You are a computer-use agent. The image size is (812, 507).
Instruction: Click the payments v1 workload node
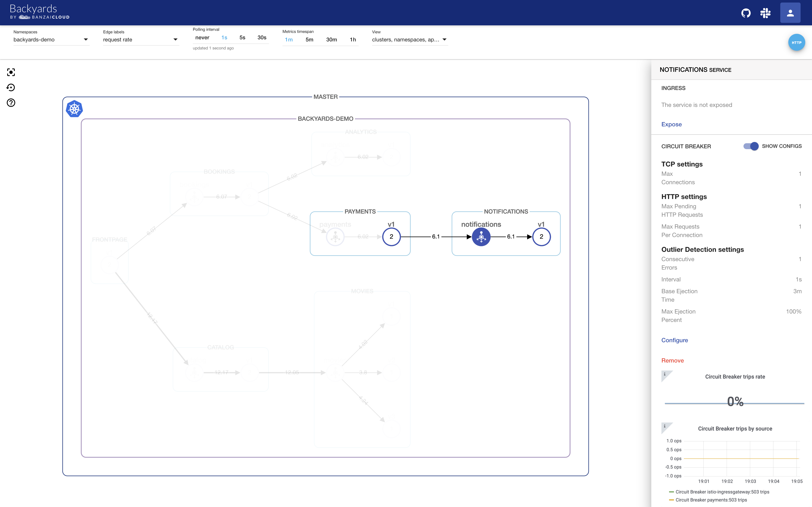(x=391, y=237)
